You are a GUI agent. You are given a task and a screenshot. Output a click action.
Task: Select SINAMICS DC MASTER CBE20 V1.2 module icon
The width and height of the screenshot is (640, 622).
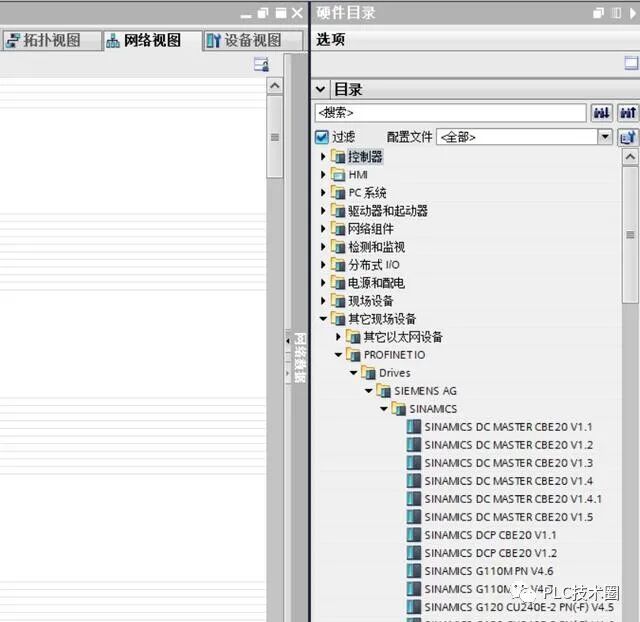(413, 445)
